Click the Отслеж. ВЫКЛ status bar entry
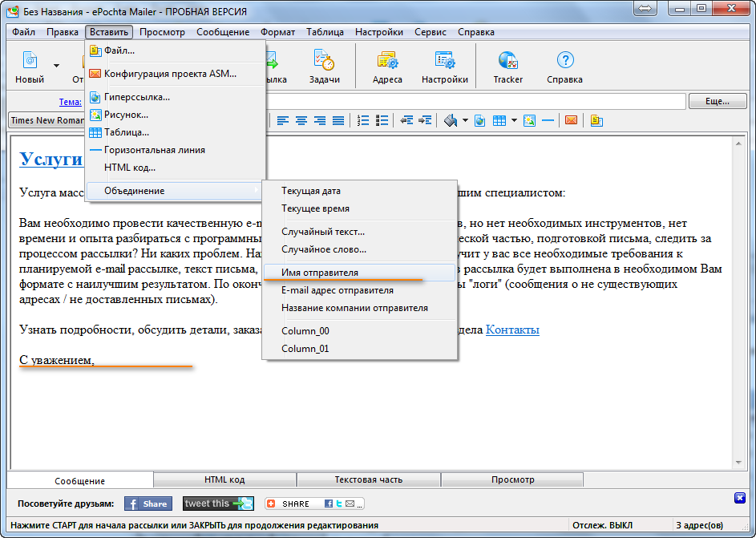Screen dimensions: 756x538 (602, 525)
